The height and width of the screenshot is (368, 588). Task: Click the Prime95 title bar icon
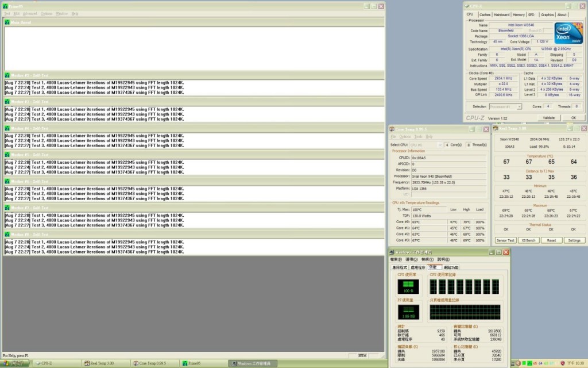tap(5, 6)
